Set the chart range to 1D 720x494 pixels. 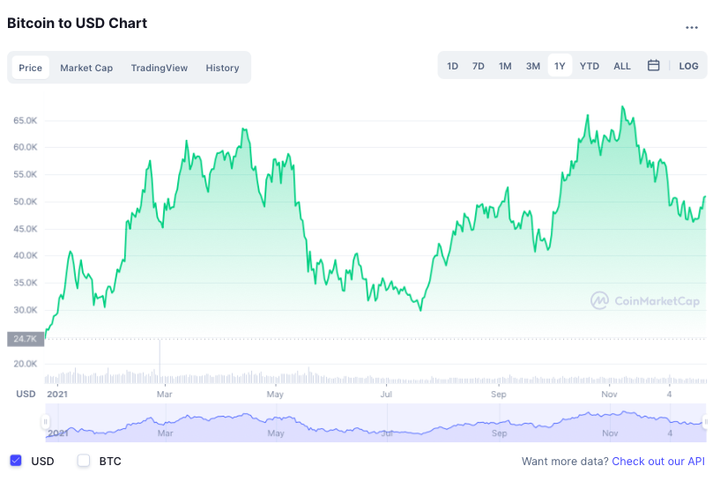(452, 66)
